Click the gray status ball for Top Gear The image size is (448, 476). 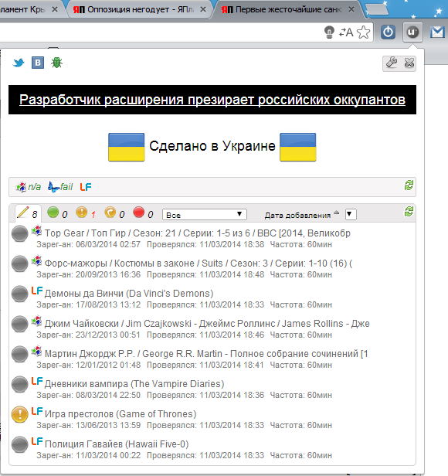click(20, 233)
